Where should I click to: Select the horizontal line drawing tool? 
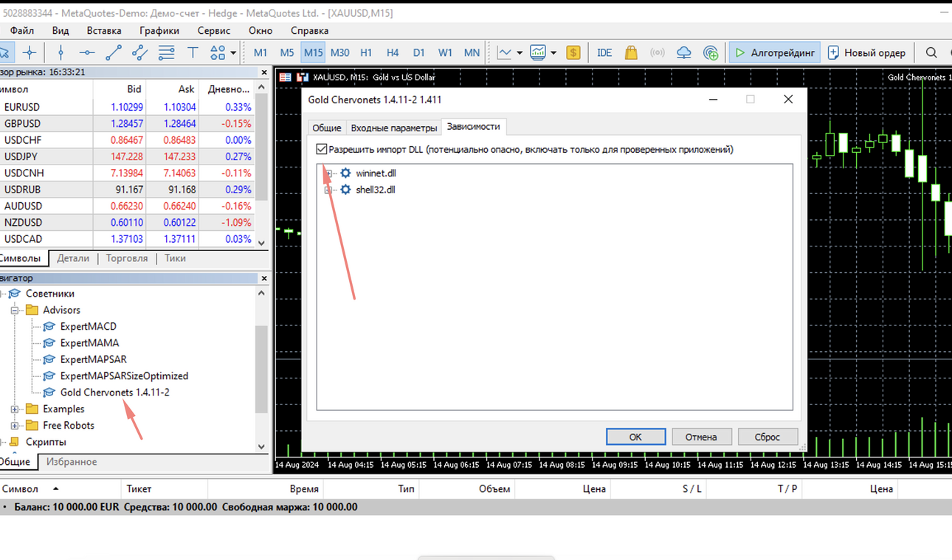[87, 52]
